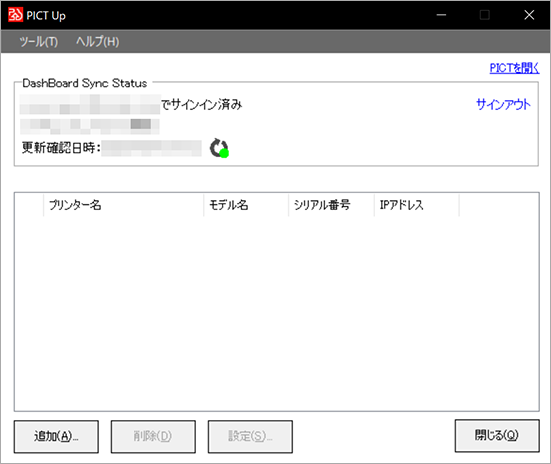Screen dimensions: 551x464
Task: Click the でサインイン済み status text
Action: tap(202, 104)
